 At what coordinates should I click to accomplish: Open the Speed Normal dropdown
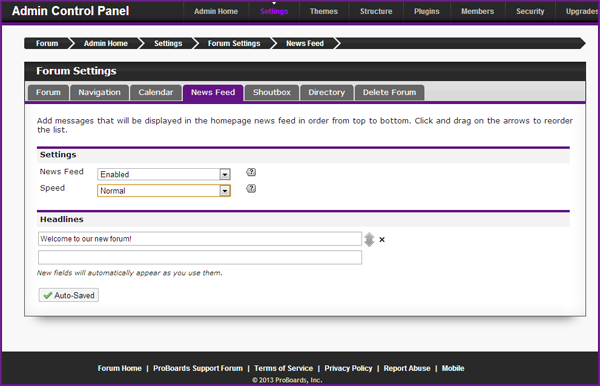(x=164, y=191)
